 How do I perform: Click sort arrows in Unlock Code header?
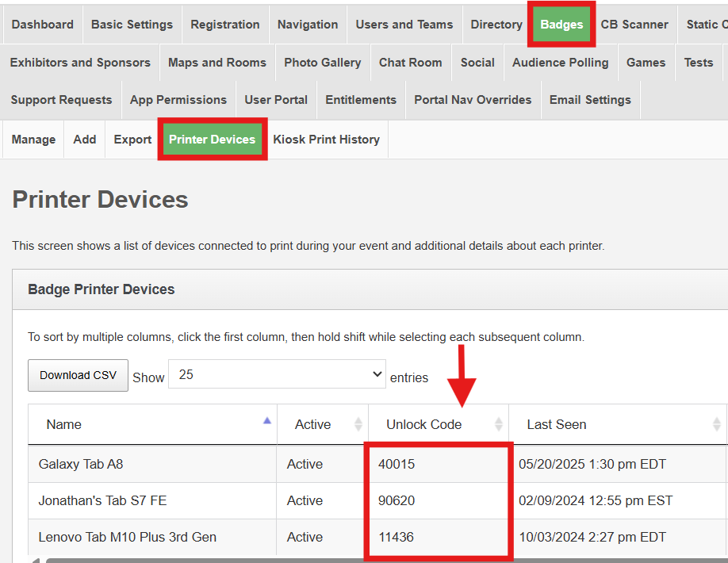pos(498,424)
